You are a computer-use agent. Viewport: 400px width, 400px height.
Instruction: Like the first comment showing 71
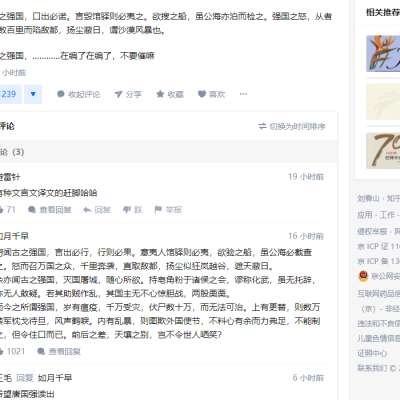point(8,210)
